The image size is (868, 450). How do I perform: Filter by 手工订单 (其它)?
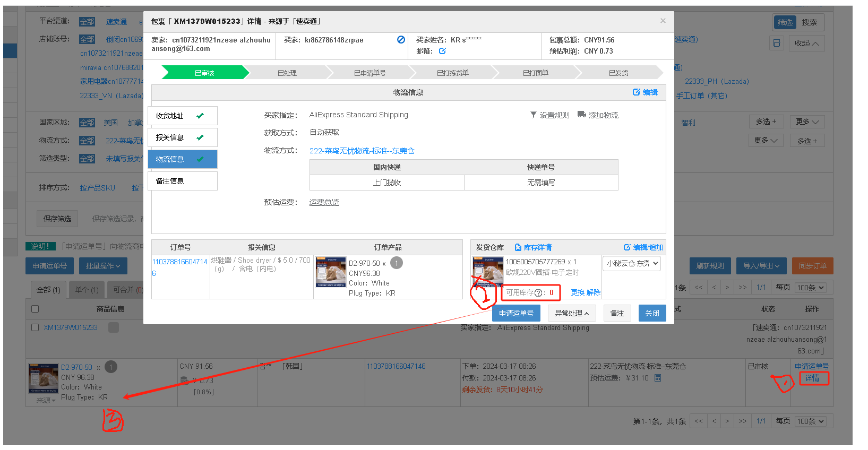coord(701,96)
